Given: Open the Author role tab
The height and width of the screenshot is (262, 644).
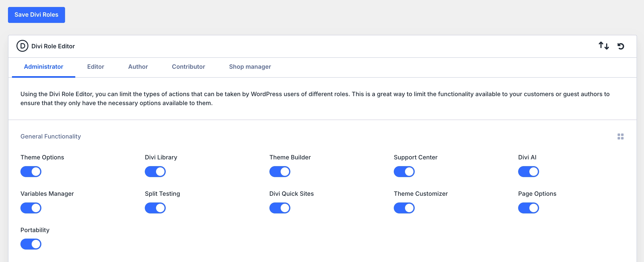Looking at the screenshot, I should tap(138, 67).
